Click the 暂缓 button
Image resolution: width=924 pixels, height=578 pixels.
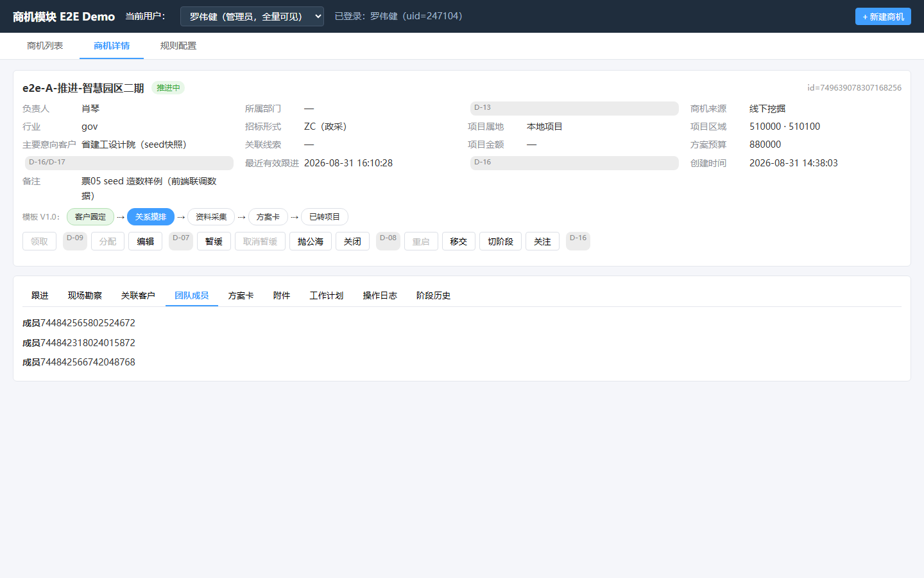click(x=214, y=241)
